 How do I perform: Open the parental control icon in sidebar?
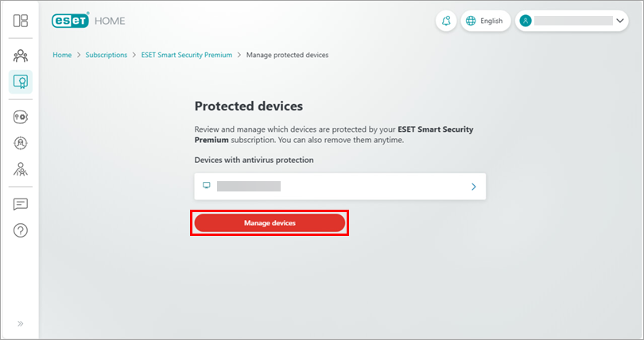(21, 168)
